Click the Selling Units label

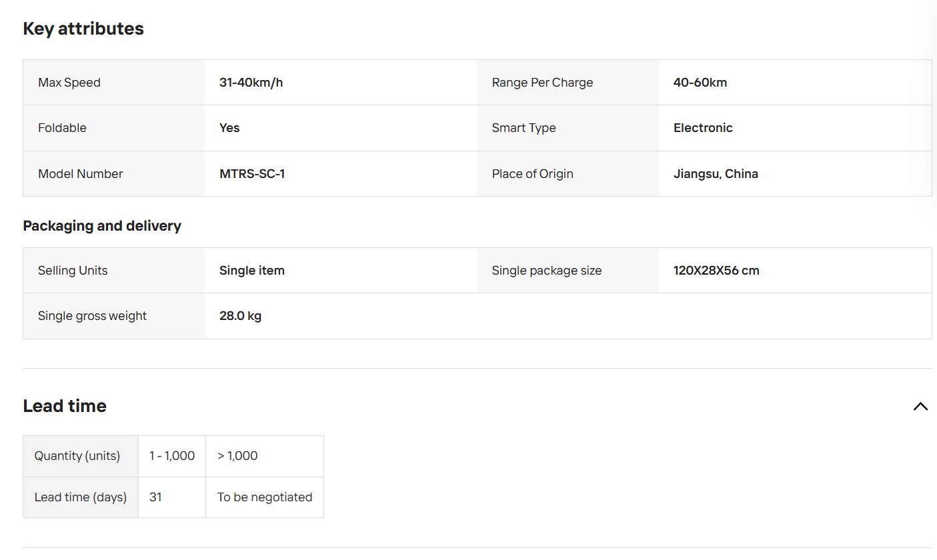73,271
